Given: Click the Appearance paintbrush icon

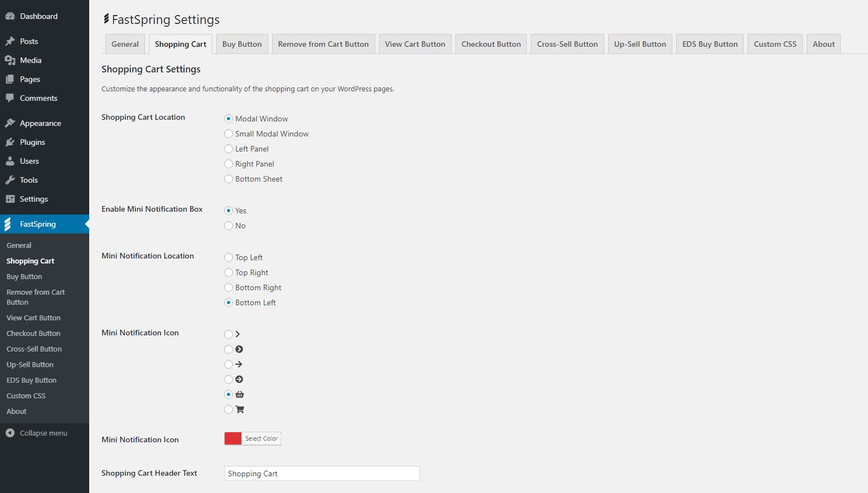Looking at the screenshot, I should tap(10, 123).
